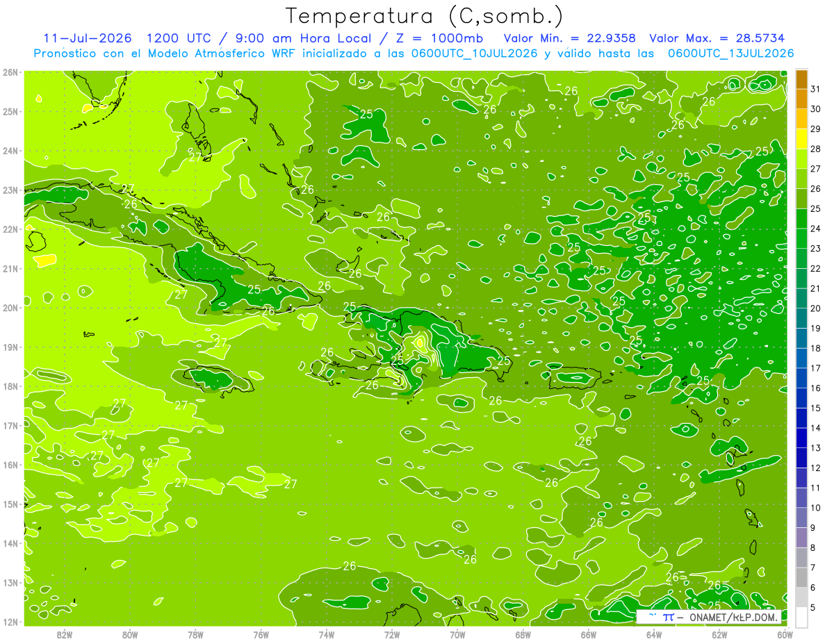Click the "72W" longitude axis label
Image resolution: width=834 pixels, height=644 pixels.
point(392,634)
